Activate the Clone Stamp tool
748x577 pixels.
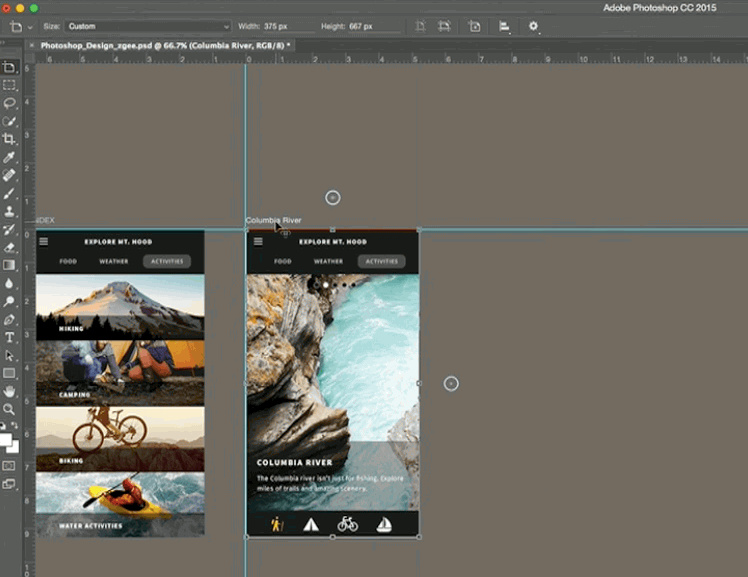click(10, 211)
